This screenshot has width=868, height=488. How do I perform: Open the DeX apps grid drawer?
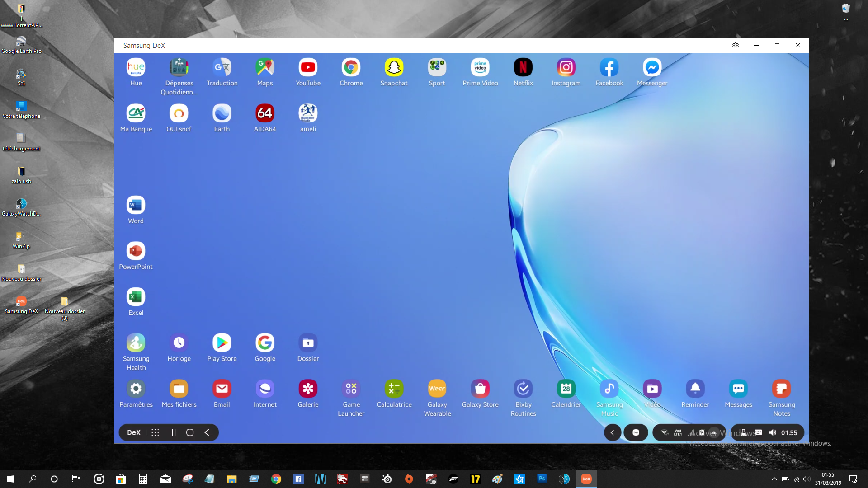coord(155,433)
